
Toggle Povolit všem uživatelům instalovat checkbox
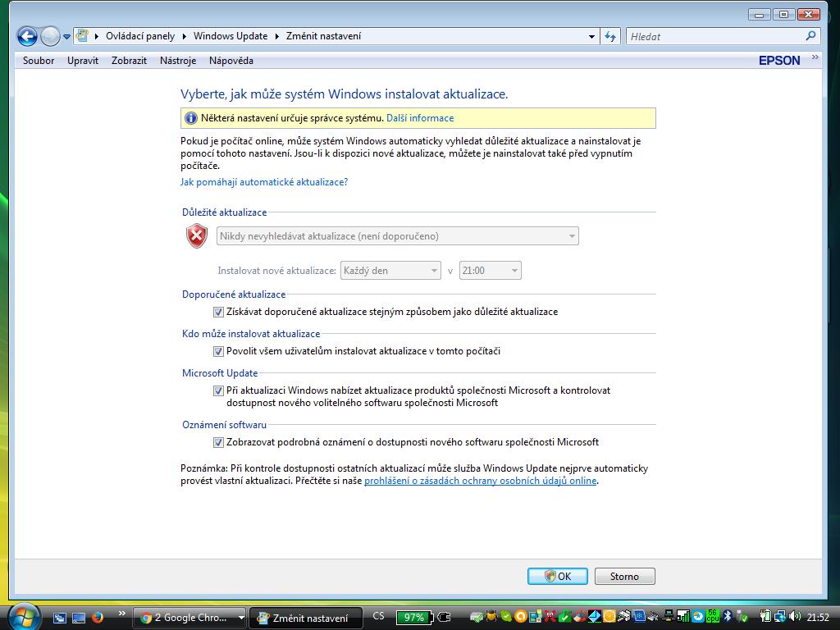click(218, 351)
